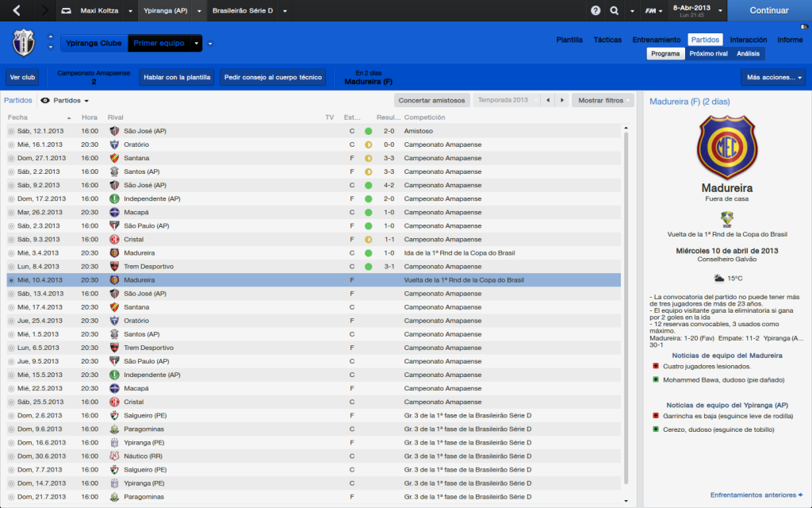Click the green result dot for 12.1.2013 match

pos(368,131)
